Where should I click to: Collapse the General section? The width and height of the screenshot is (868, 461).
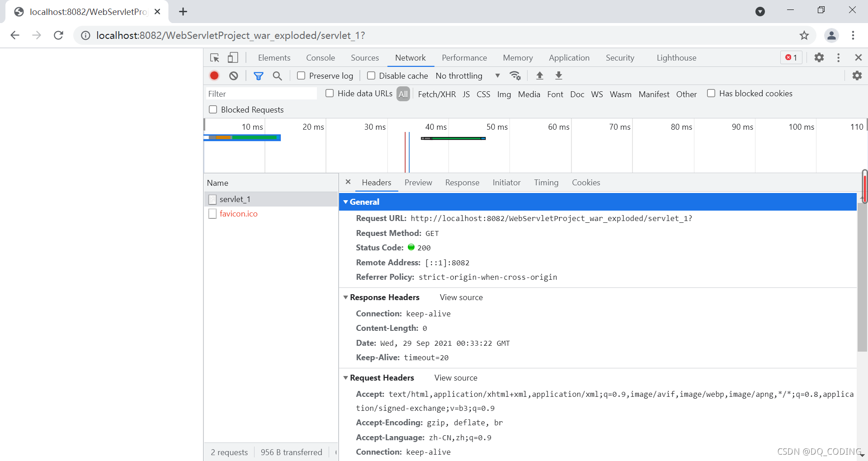(346, 202)
